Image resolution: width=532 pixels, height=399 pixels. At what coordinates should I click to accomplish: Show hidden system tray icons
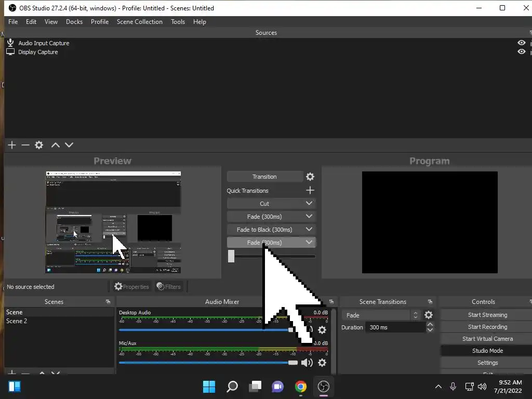438,387
